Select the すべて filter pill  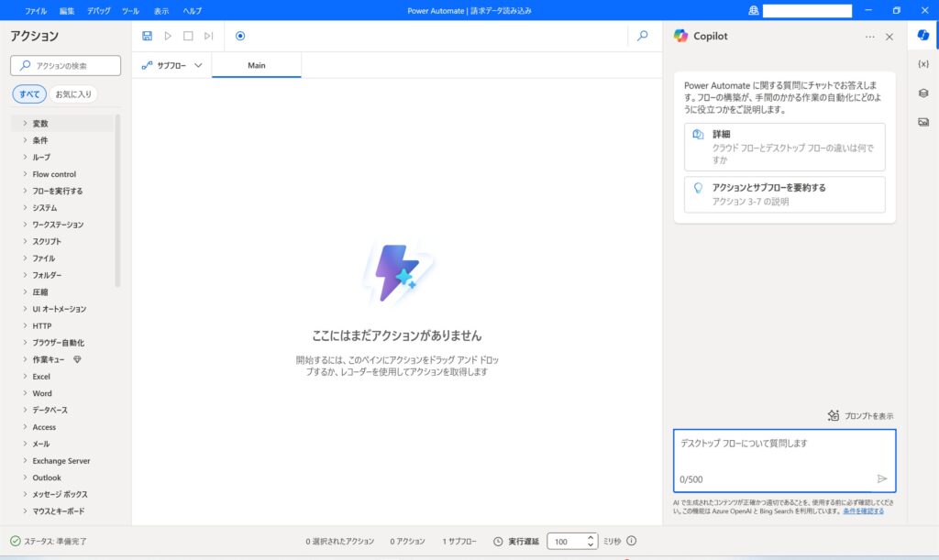coord(29,93)
